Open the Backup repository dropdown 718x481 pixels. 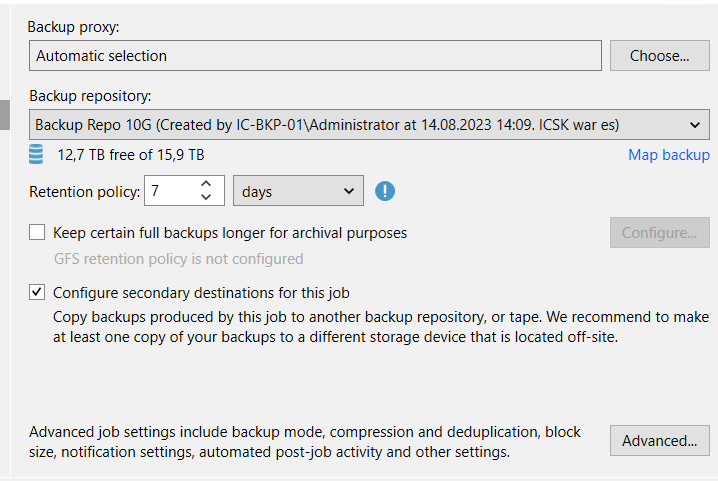[x=694, y=125]
